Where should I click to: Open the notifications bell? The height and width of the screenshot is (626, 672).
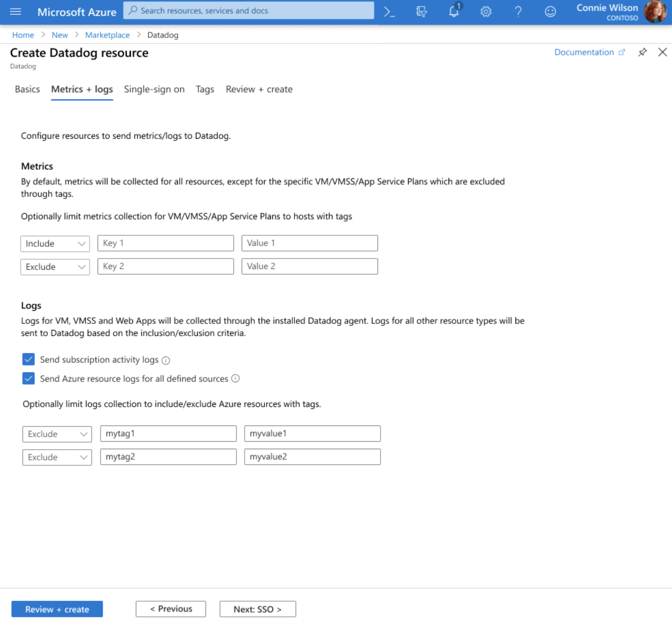[454, 12]
